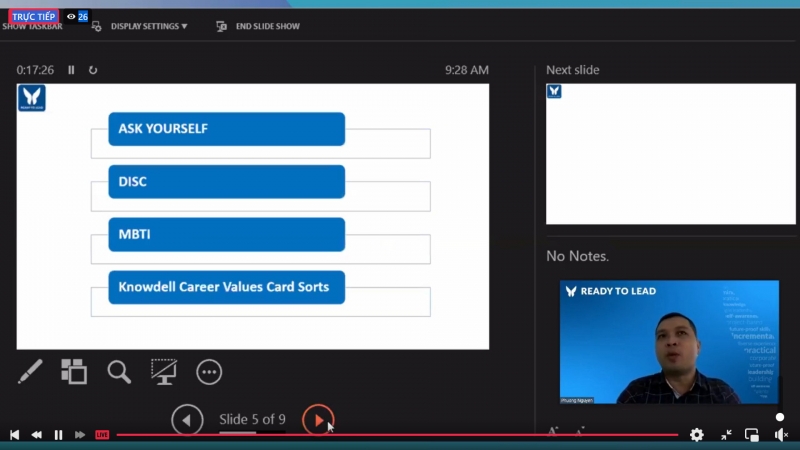
Task: Black out the slide show screen
Action: point(164,372)
